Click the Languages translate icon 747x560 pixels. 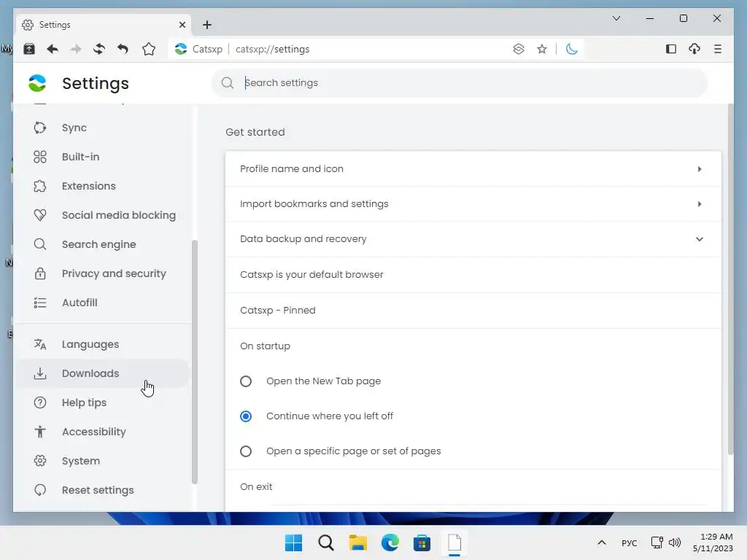pyautogui.click(x=40, y=344)
